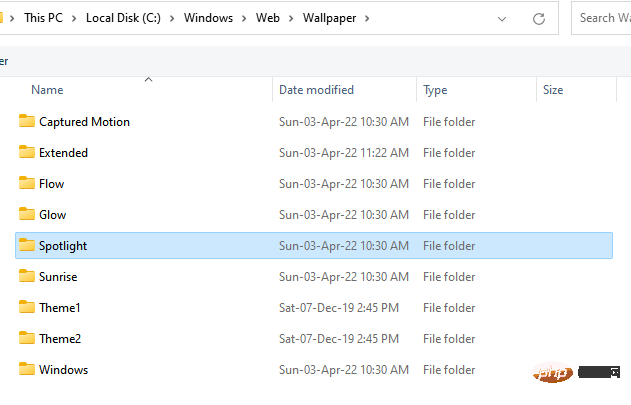Go to Web breadcrumb
The height and width of the screenshot is (405, 631).
[268, 18]
